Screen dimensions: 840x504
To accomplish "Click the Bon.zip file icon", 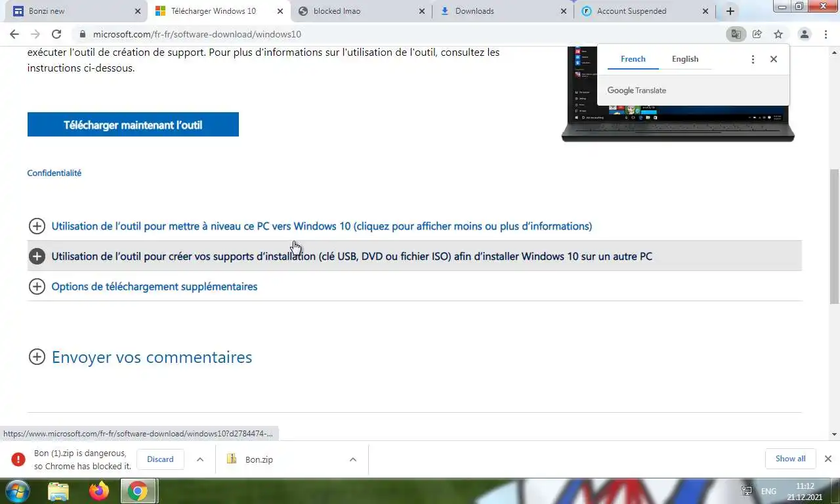I will [231, 459].
